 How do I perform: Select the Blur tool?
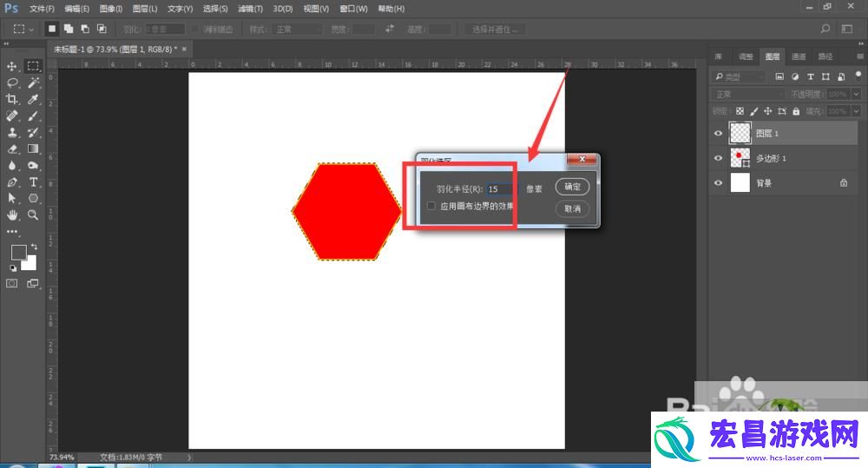tap(11, 166)
